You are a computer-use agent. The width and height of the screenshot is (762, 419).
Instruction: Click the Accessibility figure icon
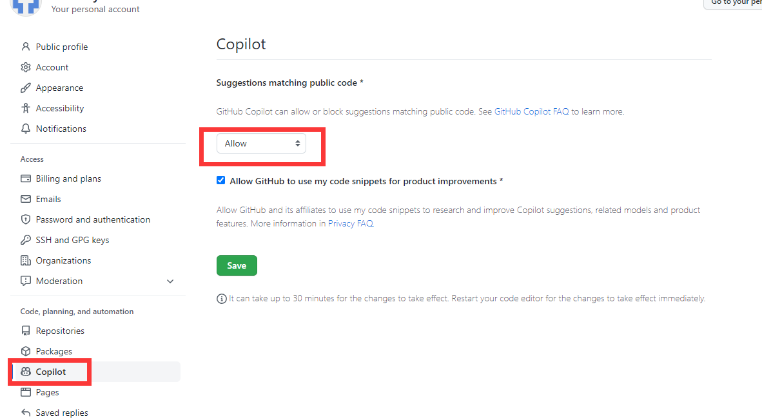(26, 108)
